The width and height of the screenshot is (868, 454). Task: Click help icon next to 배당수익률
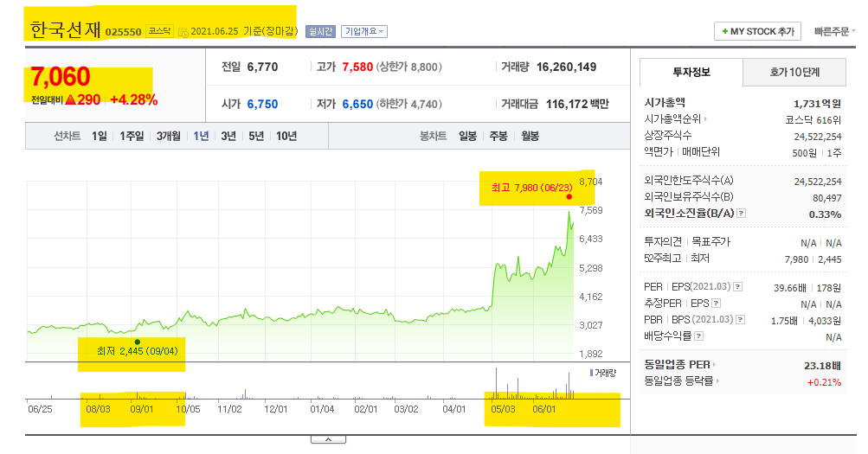[699, 336]
